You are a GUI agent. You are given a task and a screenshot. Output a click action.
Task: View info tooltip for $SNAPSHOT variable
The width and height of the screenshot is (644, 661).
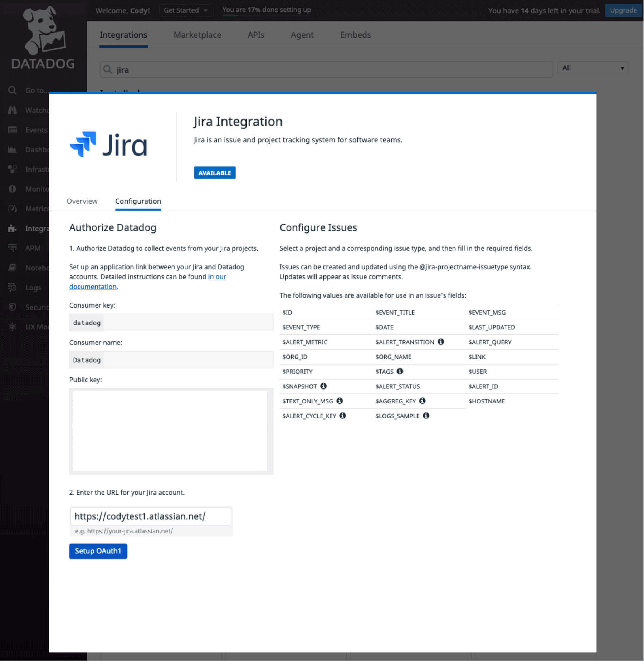coord(323,386)
